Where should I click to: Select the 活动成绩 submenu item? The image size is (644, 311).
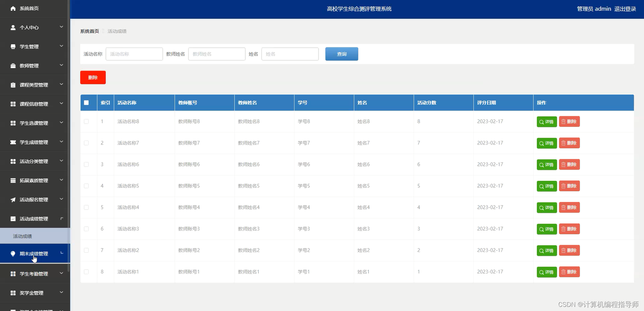click(x=35, y=236)
